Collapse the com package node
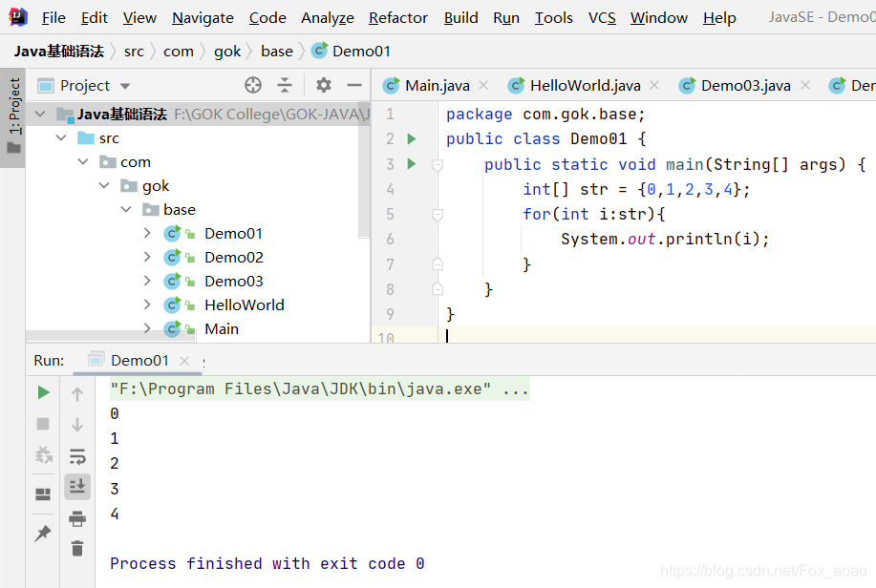 pyautogui.click(x=83, y=162)
